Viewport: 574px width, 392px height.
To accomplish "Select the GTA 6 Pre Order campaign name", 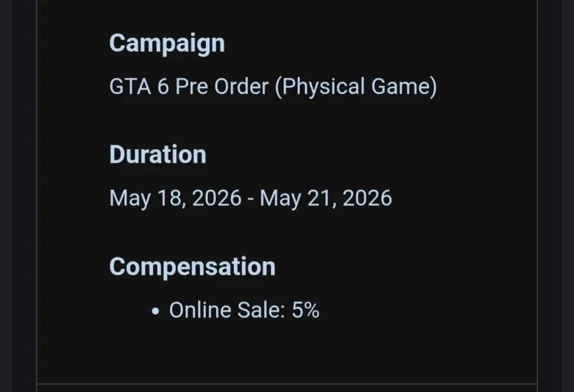I will pyautogui.click(x=273, y=87).
